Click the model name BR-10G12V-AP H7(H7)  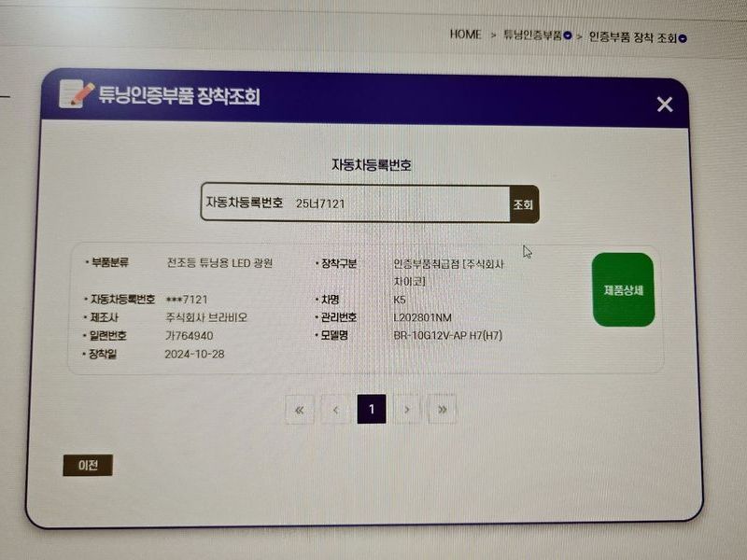coord(447,335)
